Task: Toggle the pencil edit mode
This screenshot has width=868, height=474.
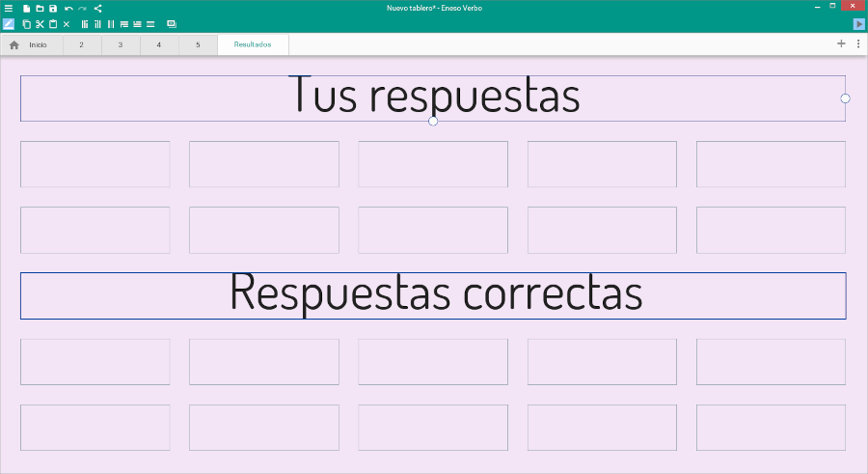Action: (x=9, y=24)
